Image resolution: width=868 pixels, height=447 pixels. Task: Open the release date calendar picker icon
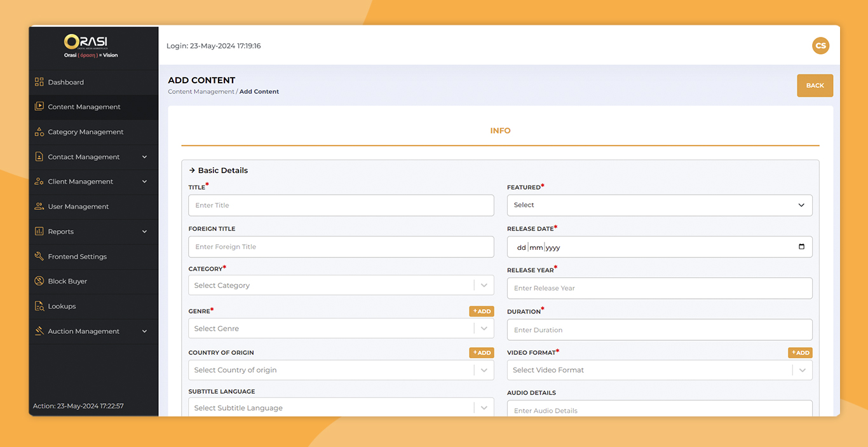801,247
